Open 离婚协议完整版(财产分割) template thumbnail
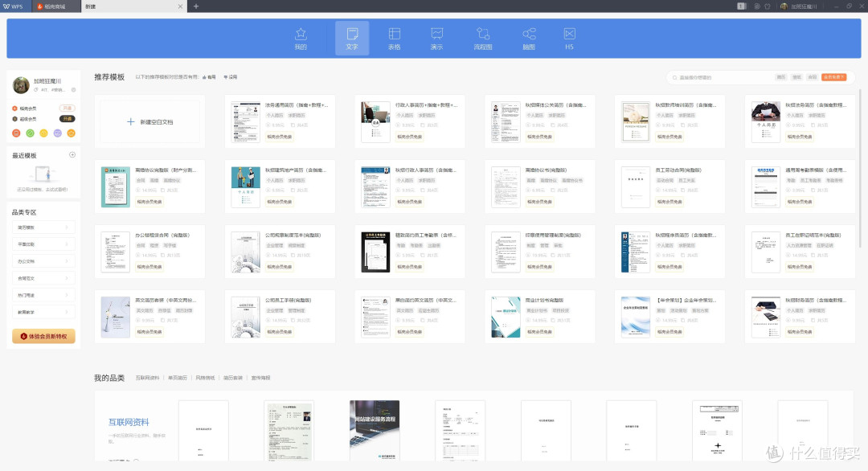This screenshot has width=868, height=471. [115, 187]
